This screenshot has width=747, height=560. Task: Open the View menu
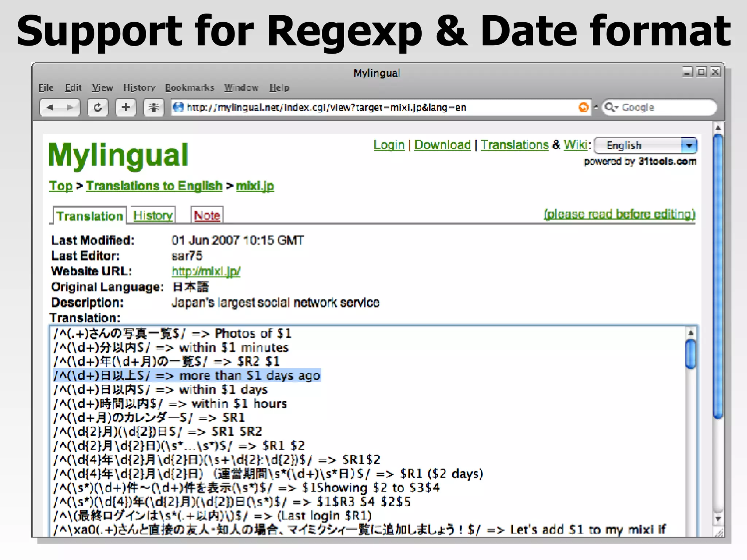point(102,88)
